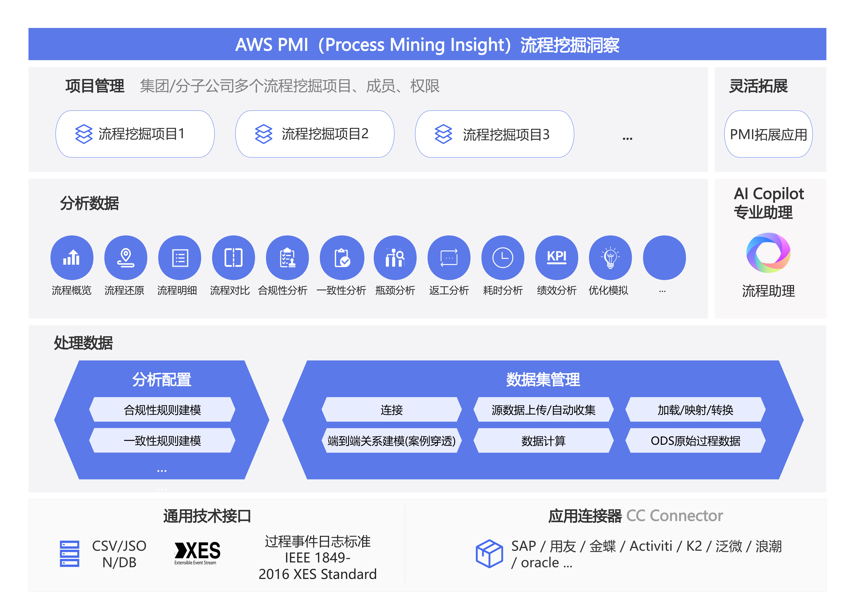This screenshot has height=616, width=852.
Task: Click the 流程概览 label
Action: coord(71,290)
